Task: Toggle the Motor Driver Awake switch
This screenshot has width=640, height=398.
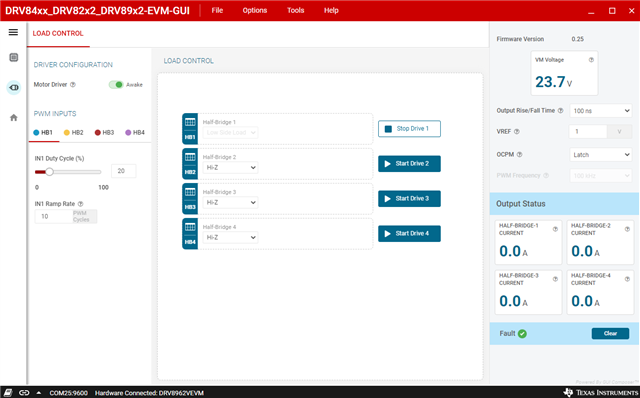Action: click(x=116, y=84)
